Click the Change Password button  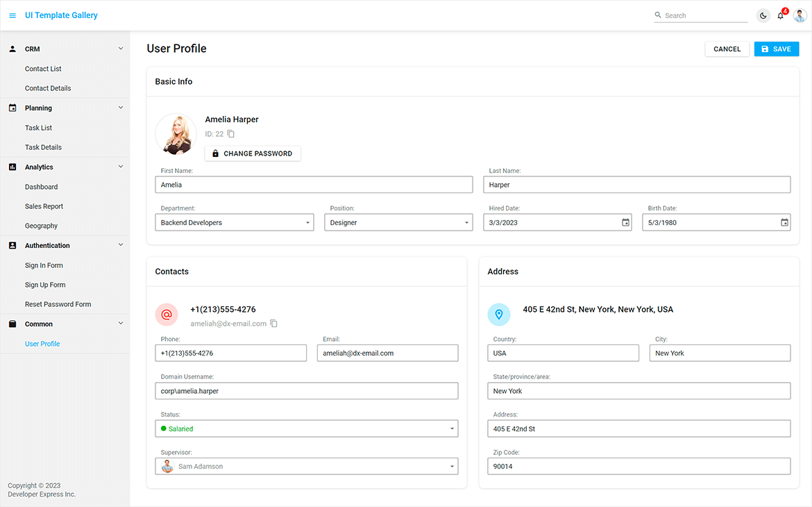(x=253, y=153)
